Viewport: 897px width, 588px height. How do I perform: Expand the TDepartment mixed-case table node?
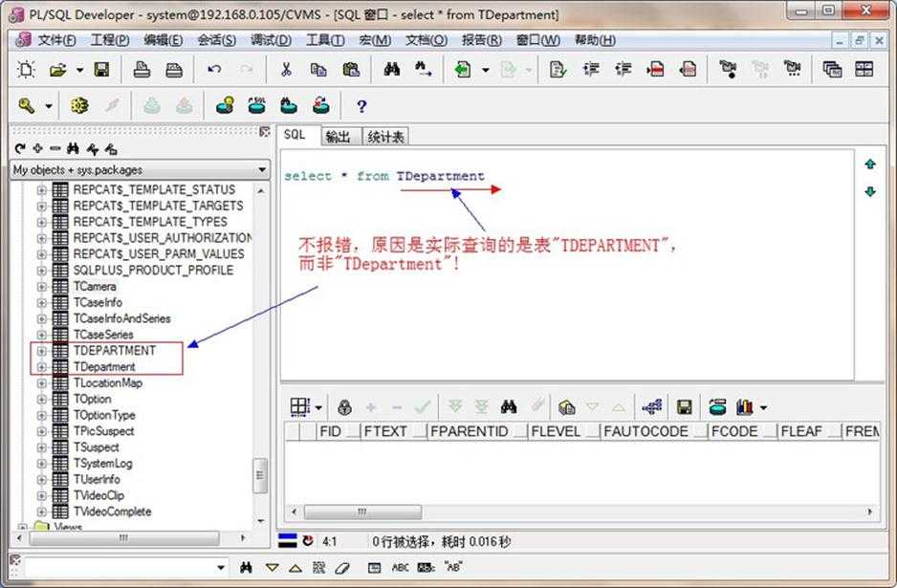[x=41, y=366]
